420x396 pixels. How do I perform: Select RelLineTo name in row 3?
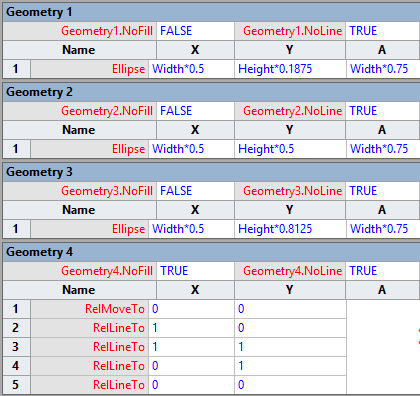tap(90, 347)
